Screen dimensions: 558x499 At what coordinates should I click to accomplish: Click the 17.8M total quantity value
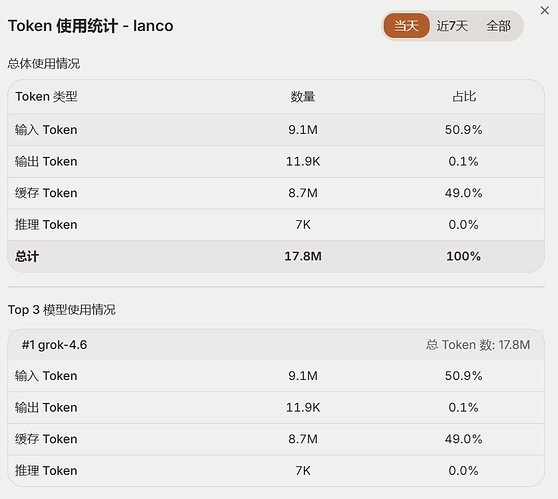click(303, 256)
